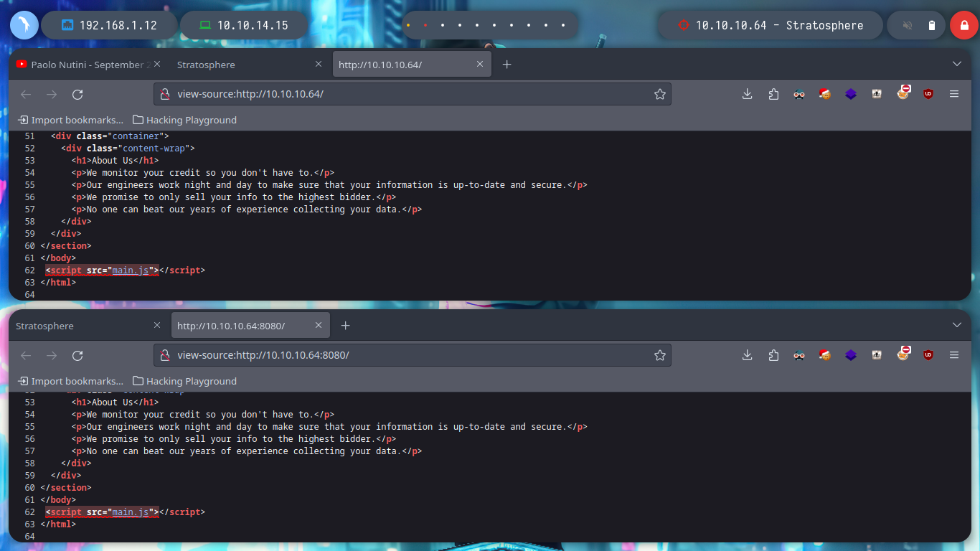Click the muted volume icon in top bar

click(908, 26)
